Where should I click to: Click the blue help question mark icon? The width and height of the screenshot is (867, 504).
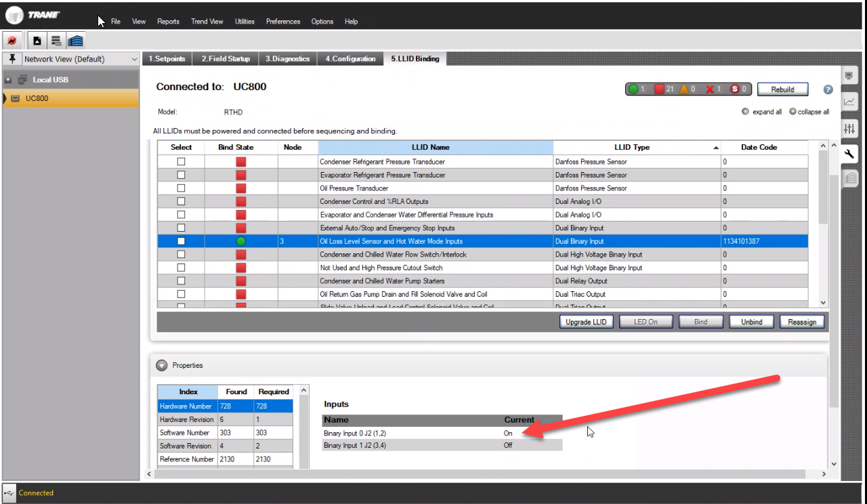coord(828,89)
